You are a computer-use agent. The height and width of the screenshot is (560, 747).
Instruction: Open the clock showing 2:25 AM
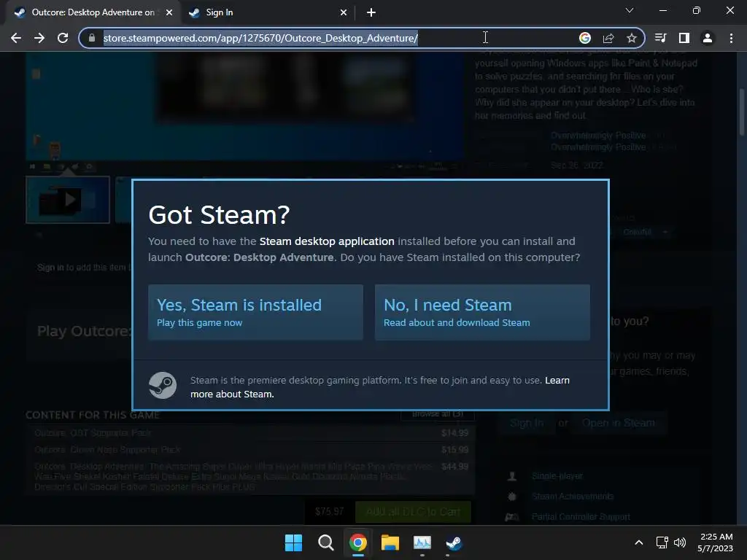[x=716, y=542]
